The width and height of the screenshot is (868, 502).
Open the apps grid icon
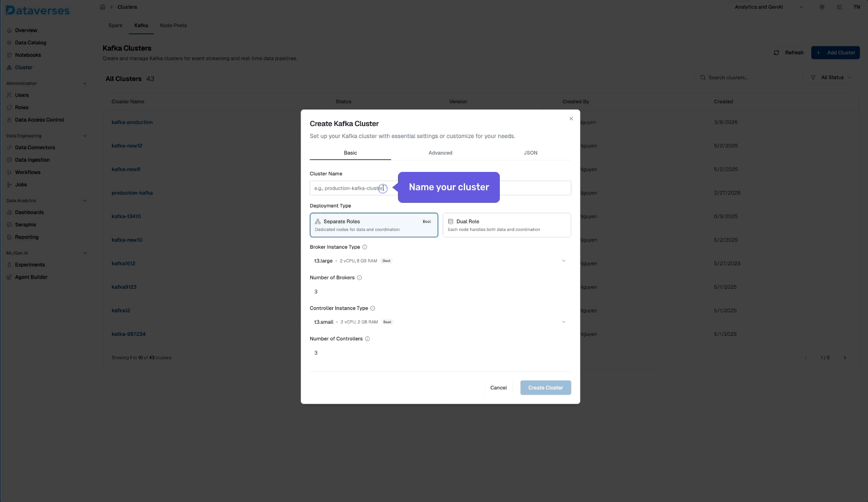pos(839,7)
